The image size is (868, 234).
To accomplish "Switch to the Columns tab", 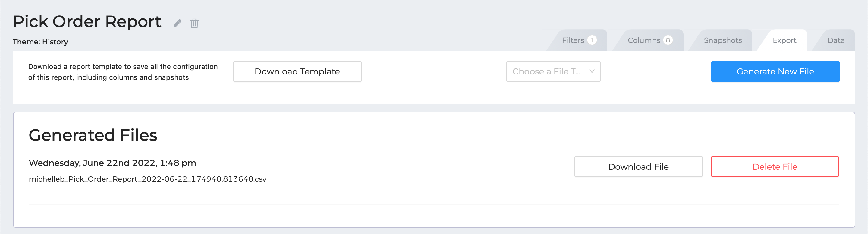I will coord(649,40).
